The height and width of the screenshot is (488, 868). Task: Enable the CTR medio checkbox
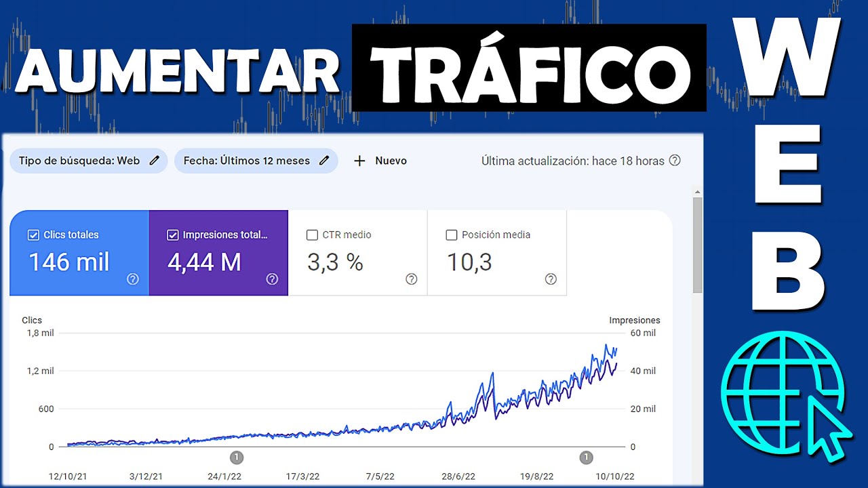tap(313, 235)
